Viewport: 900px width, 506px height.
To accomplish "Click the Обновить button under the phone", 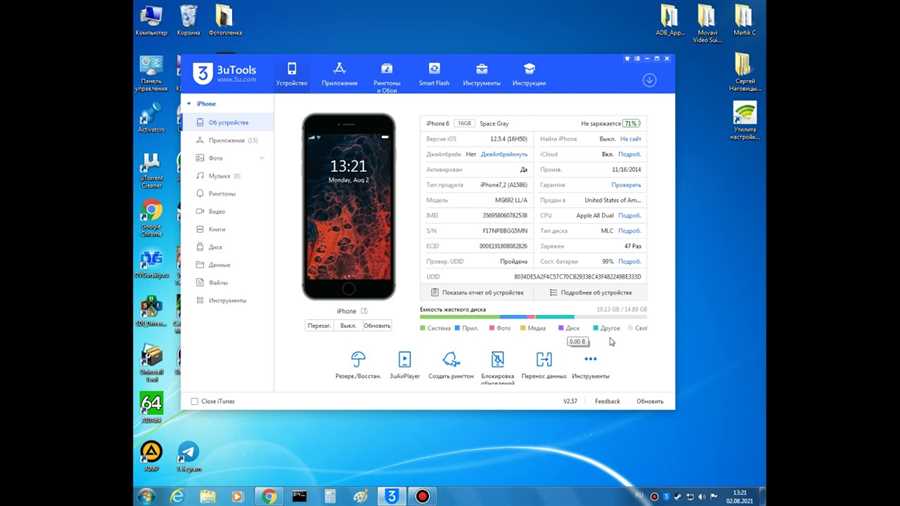I will (377, 325).
